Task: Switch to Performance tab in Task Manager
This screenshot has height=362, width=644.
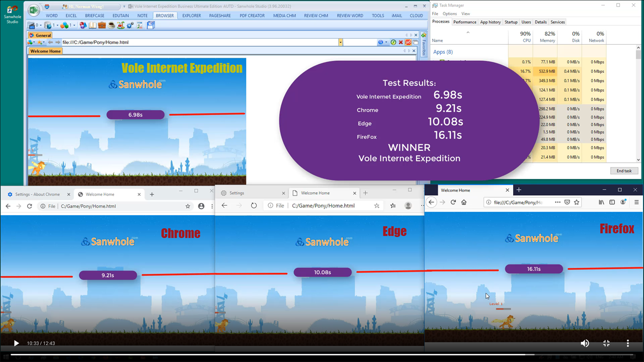Action: [x=465, y=22]
